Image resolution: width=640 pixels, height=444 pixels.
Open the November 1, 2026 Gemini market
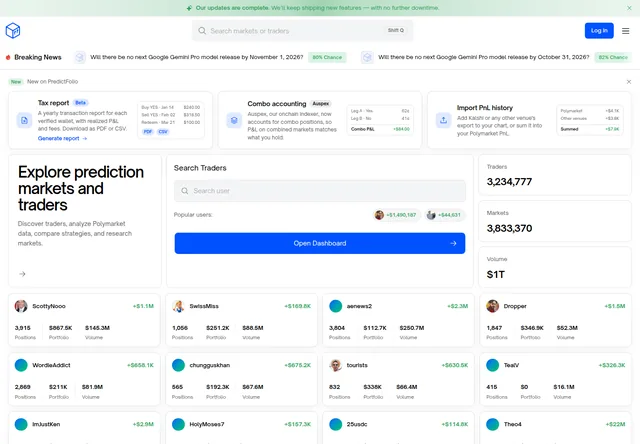pyautogui.click(x=197, y=57)
